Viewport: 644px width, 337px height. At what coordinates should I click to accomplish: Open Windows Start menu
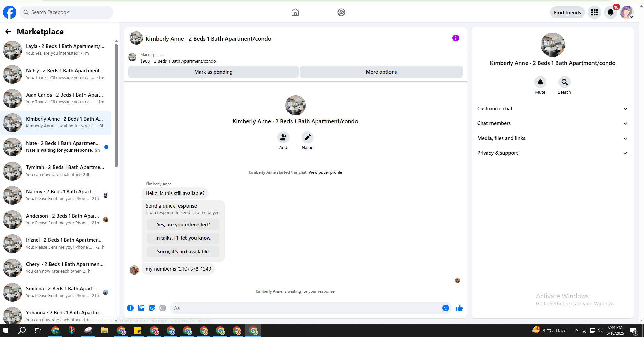click(5, 330)
